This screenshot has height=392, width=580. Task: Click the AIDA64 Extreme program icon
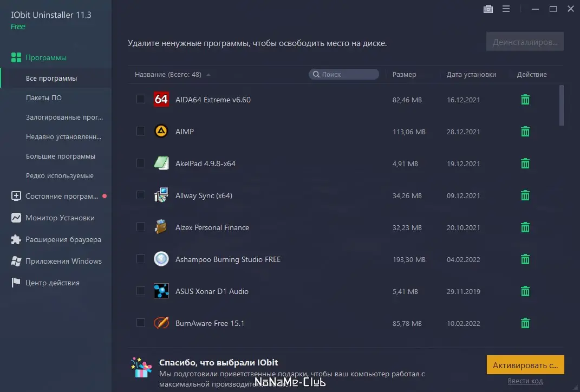[161, 99]
